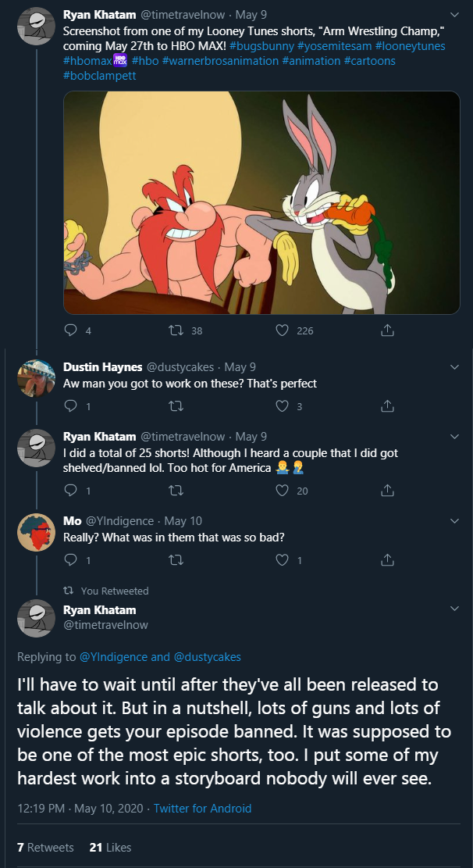The image size is (473, 868).
Task: Reply to the Arm Wrestling Champ tweet
Action: pyautogui.click(x=71, y=330)
